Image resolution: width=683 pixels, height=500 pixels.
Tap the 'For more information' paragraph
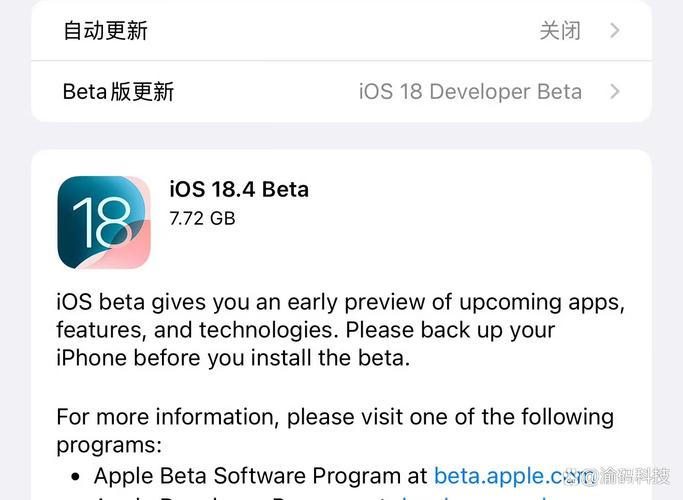click(335, 430)
